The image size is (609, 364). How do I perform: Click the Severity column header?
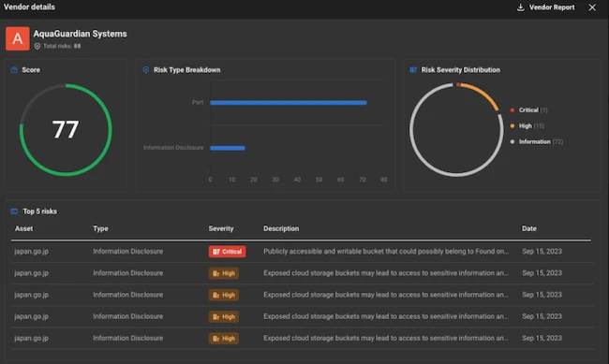221,228
